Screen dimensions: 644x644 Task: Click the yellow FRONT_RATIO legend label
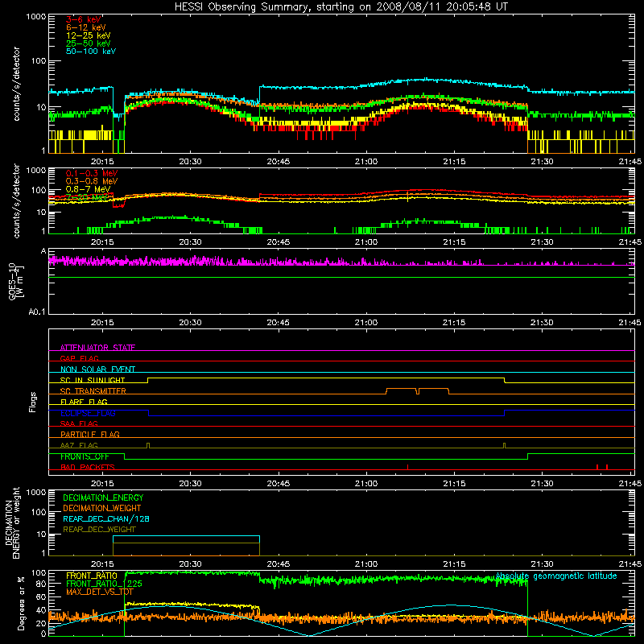click(x=92, y=576)
